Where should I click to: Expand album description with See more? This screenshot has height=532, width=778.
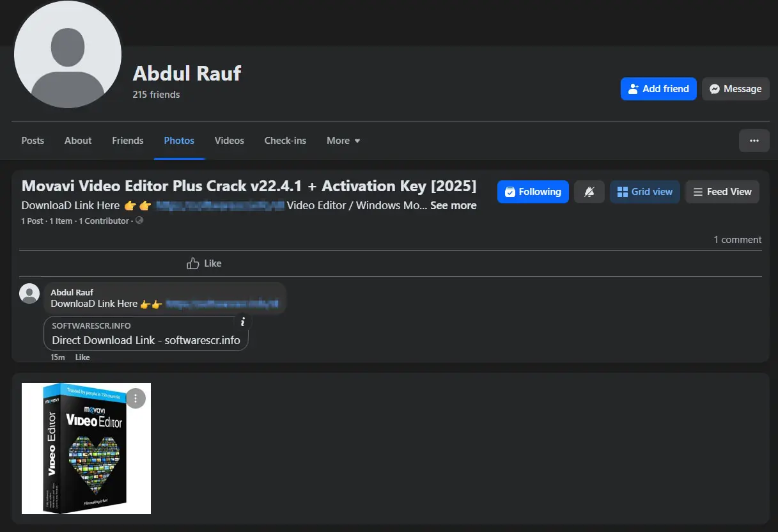[x=453, y=206]
